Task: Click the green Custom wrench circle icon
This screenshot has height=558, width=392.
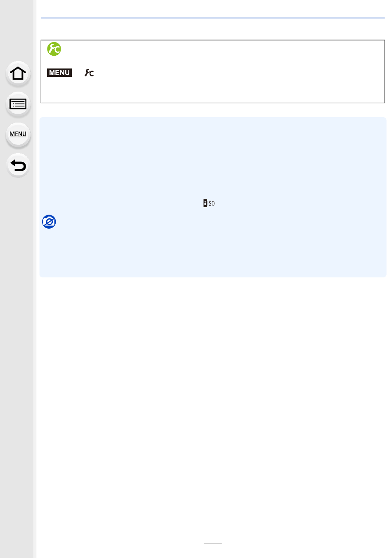Action: pos(54,49)
